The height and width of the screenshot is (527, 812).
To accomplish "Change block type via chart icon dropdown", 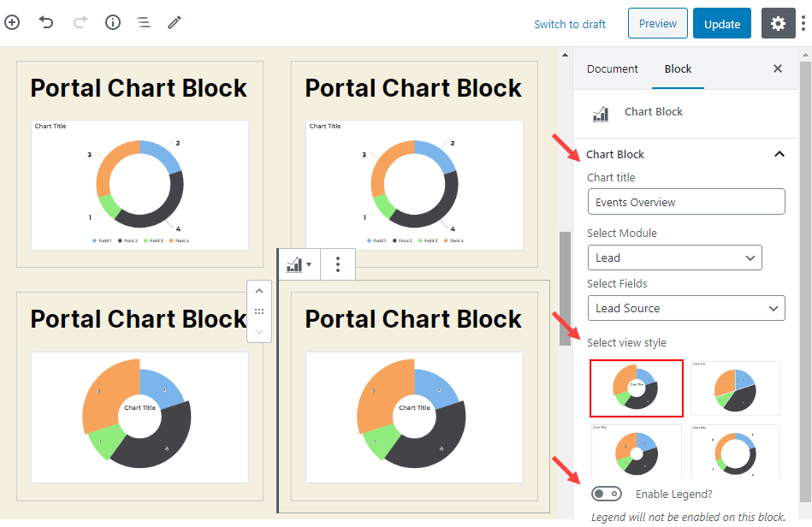I will (299, 264).
